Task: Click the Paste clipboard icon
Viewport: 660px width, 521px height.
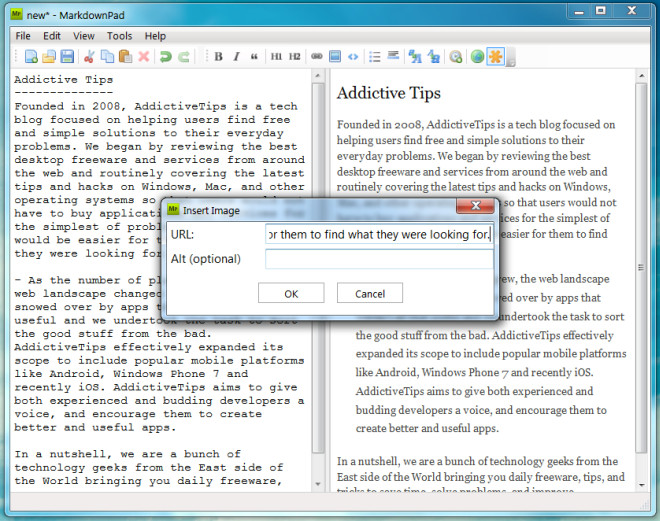Action: click(x=125, y=56)
